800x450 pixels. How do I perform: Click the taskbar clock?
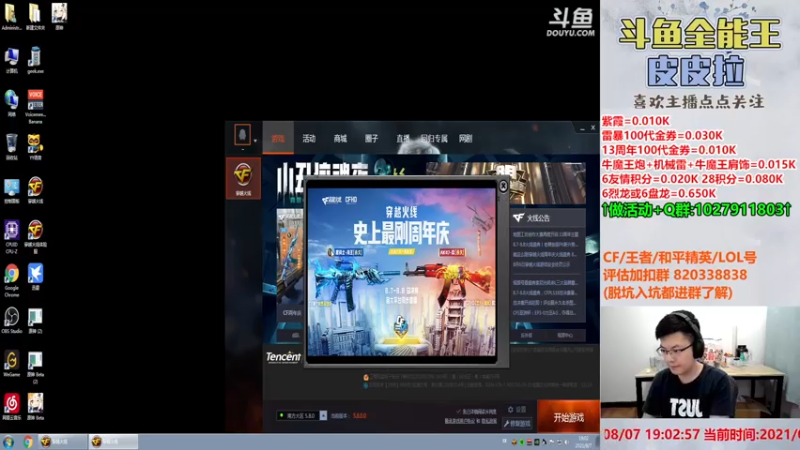tap(583, 442)
